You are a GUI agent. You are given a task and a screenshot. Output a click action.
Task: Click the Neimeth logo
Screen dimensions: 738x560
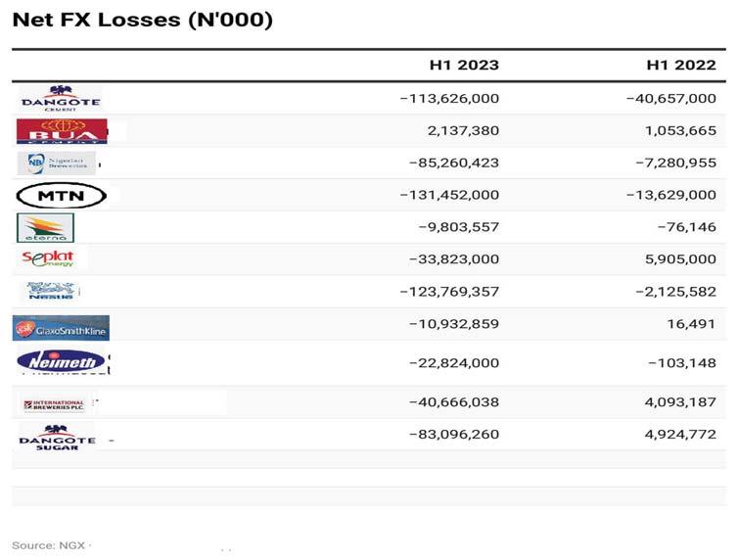61,362
